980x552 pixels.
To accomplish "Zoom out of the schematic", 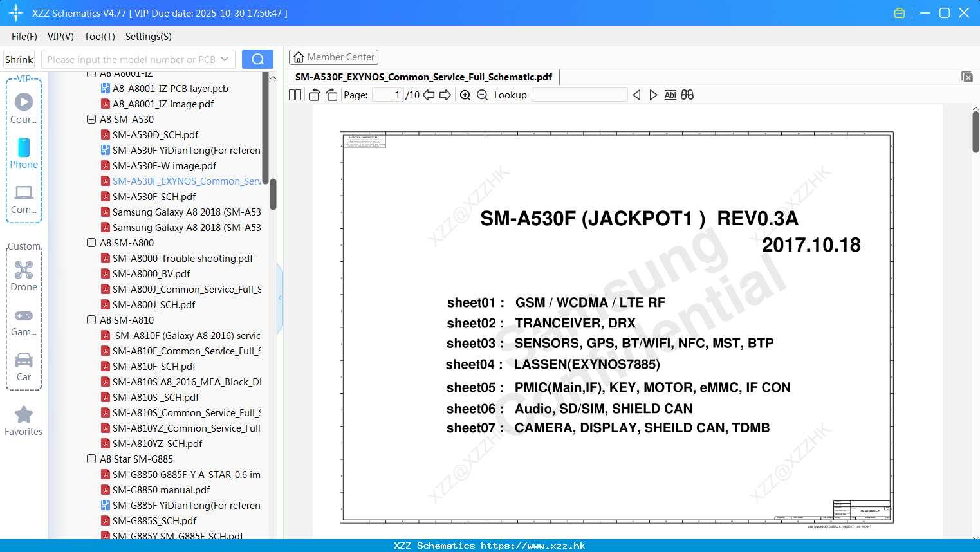I will click(482, 95).
